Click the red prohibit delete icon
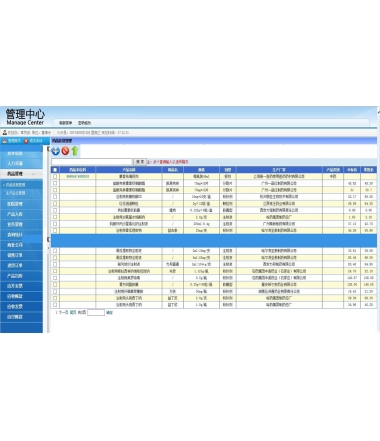 tap(65, 151)
